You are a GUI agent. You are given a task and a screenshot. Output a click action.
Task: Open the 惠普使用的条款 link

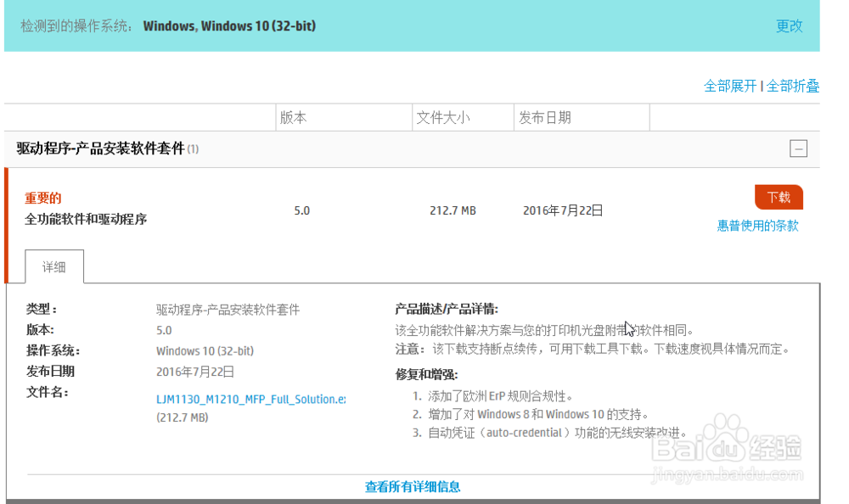(x=757, y=226)
